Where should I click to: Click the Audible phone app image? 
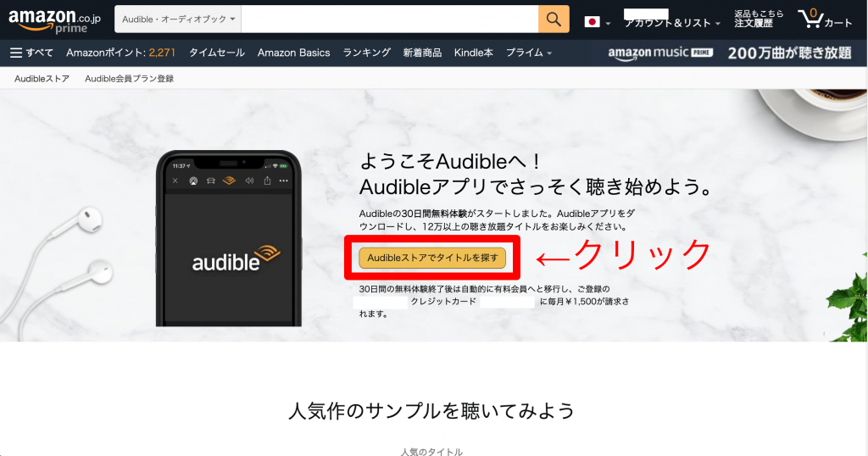pyautogui.click(x=229, y=239)
